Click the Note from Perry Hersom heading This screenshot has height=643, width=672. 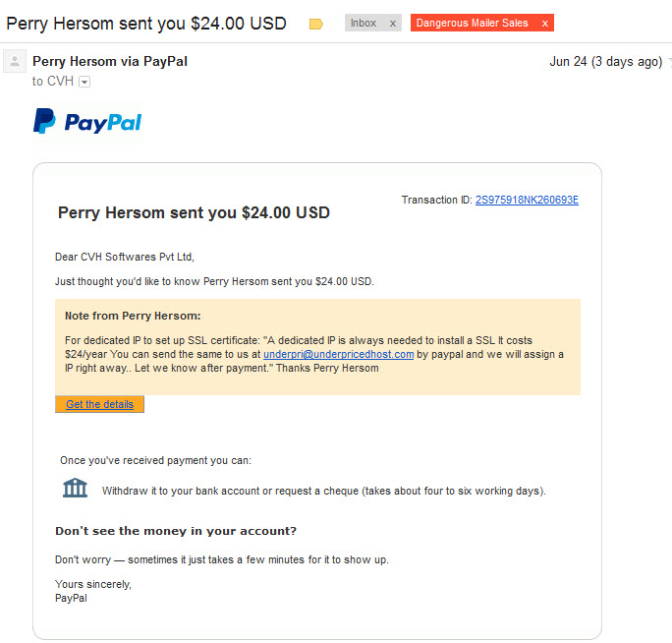coord(133,316)
